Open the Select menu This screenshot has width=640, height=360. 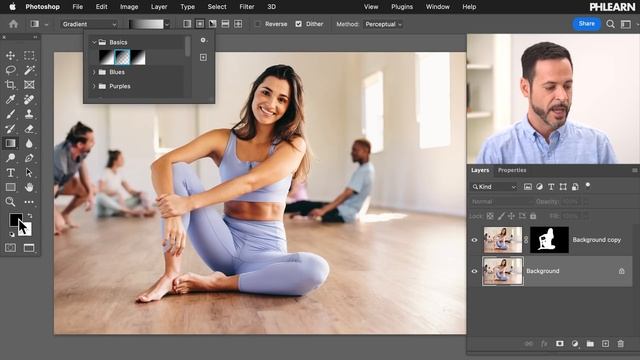tap(217, 7)
